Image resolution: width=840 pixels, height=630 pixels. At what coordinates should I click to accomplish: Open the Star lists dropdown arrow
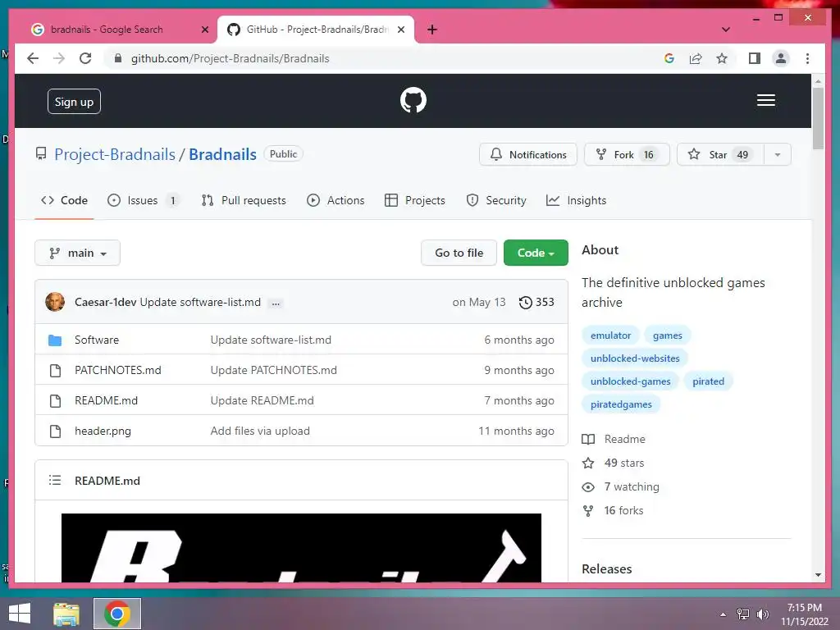[777, 155]
